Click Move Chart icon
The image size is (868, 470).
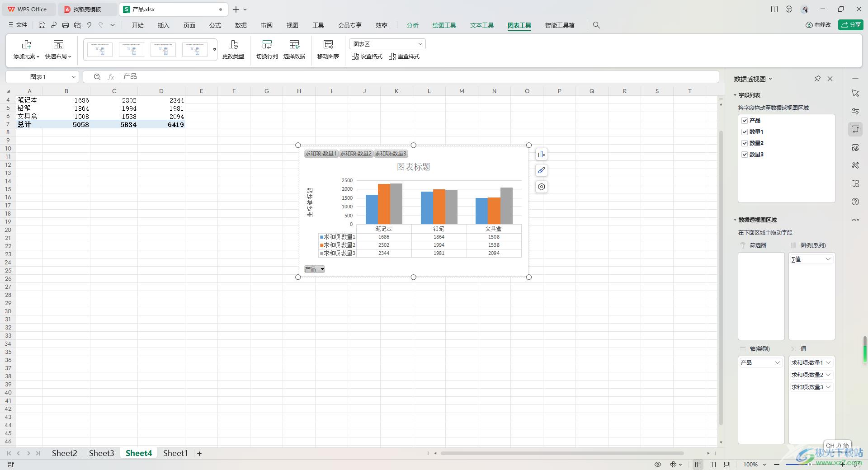(x=328, y=50)
